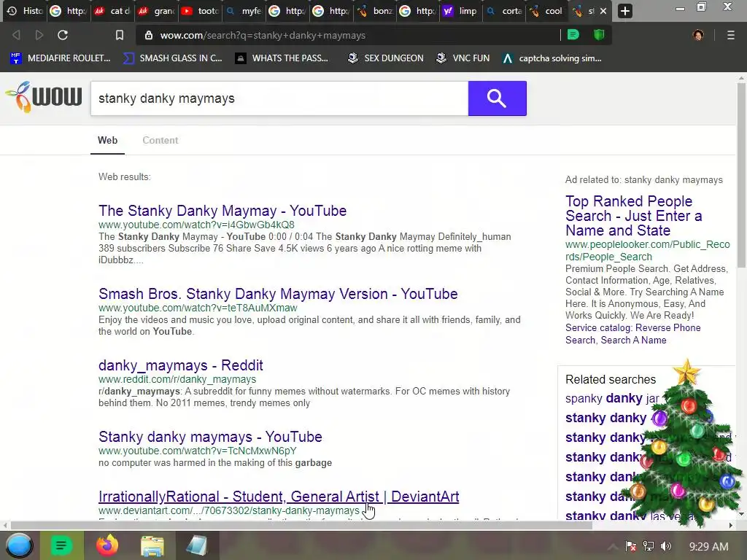This screenshot has width=747, height=560.
Task: Switch to the YouTube 'toot' tab
Action: [201, 11]
